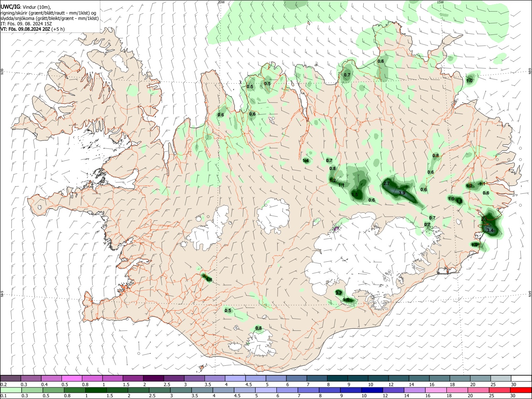Image resolution: width=532 pixels, height=399 pixels.
Task: Click the bright red swatch ending the rain scale
Action: pos(520,390)
